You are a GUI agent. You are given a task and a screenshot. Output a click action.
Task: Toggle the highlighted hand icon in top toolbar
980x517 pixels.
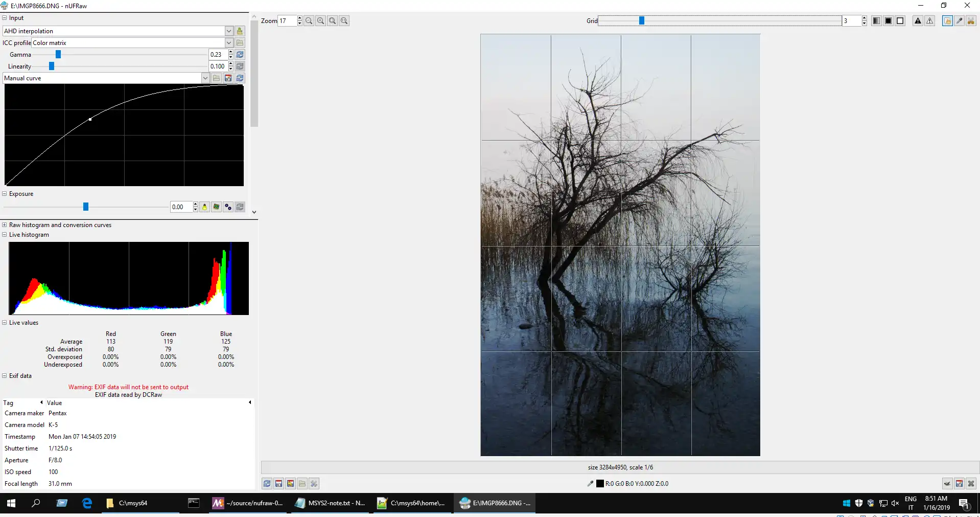pos(947,21)
